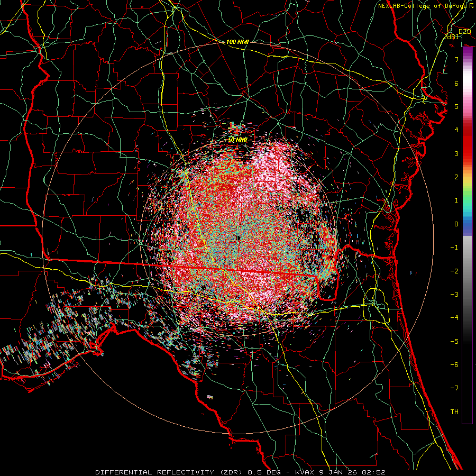
Task: Click the [dB] unit label
Action: click(x=452, y=36)
